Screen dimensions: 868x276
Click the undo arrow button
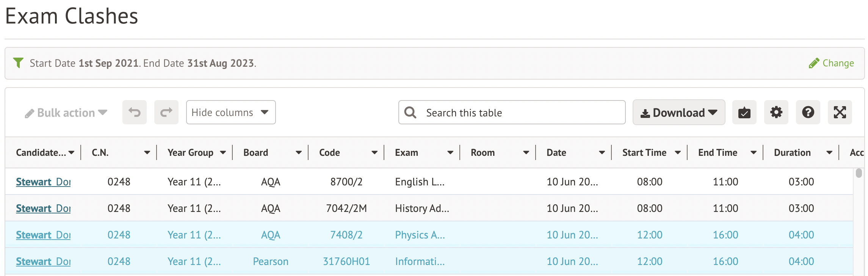[x=134, y=112]
